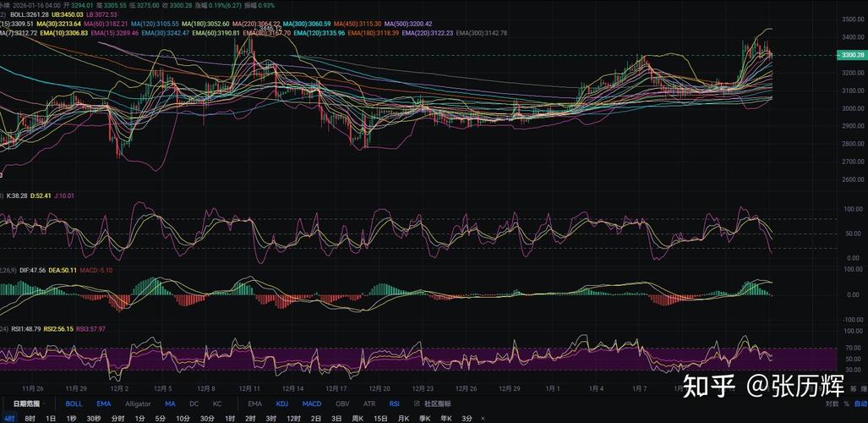
Task: Close the 3分 custom interval with X
Action: 482,419
